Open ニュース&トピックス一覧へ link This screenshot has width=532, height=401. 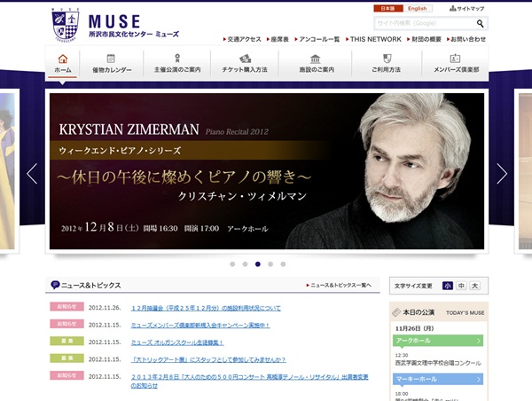tap(339, 285)
